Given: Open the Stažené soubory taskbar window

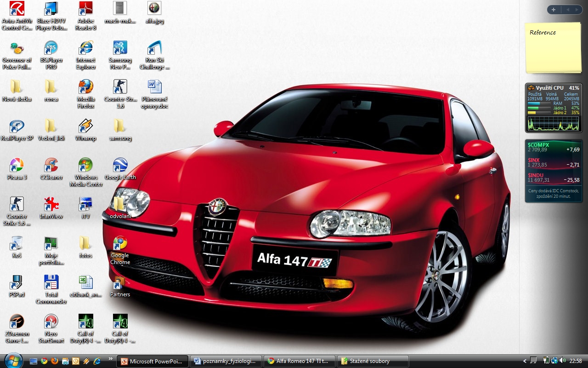Looking at the screenshot, I should pos(373,361).
